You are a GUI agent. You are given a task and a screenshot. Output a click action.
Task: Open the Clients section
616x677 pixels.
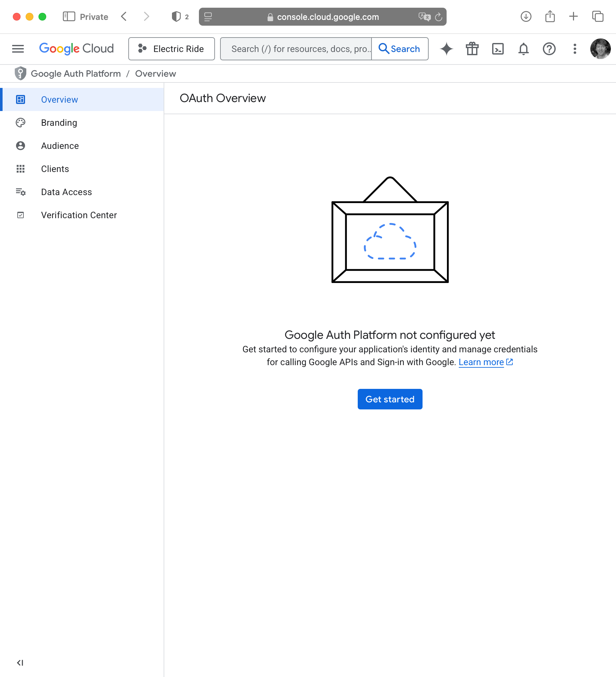tap(55, 169)
